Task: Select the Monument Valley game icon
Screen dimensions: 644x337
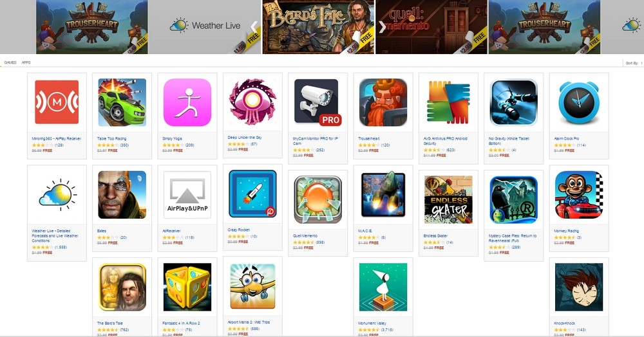Action: point(383,287)
